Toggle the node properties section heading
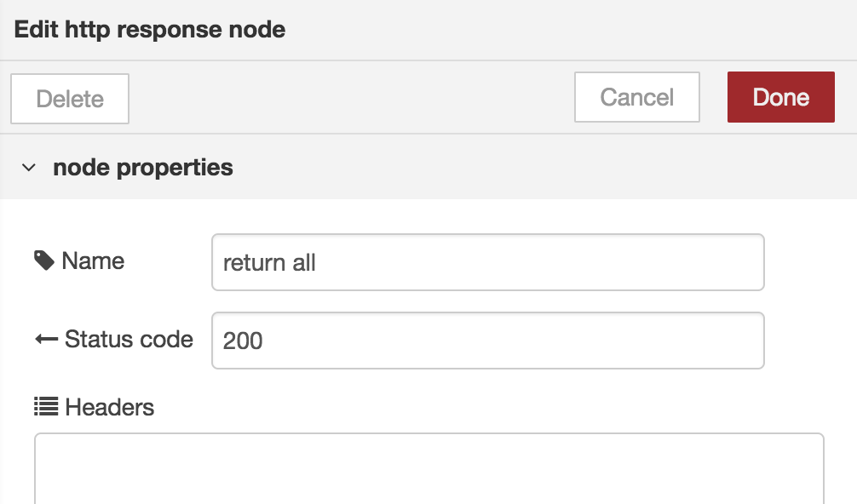 [142, 167]
